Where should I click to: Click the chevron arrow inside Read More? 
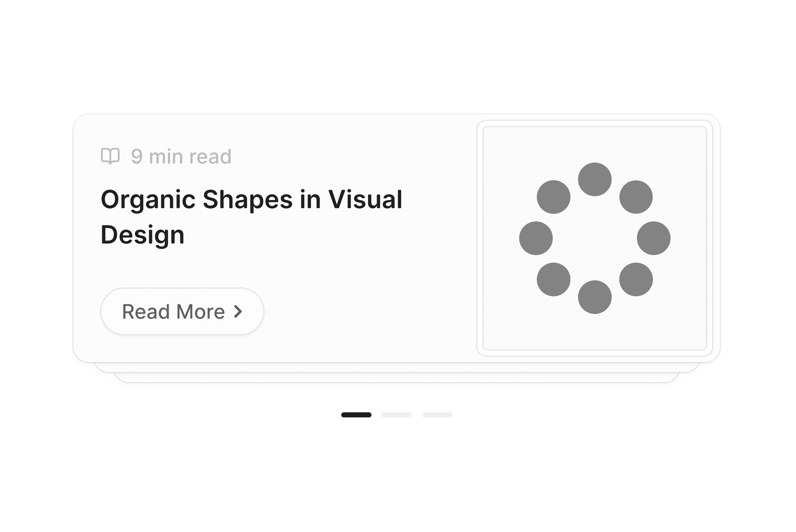pos(238,311)
